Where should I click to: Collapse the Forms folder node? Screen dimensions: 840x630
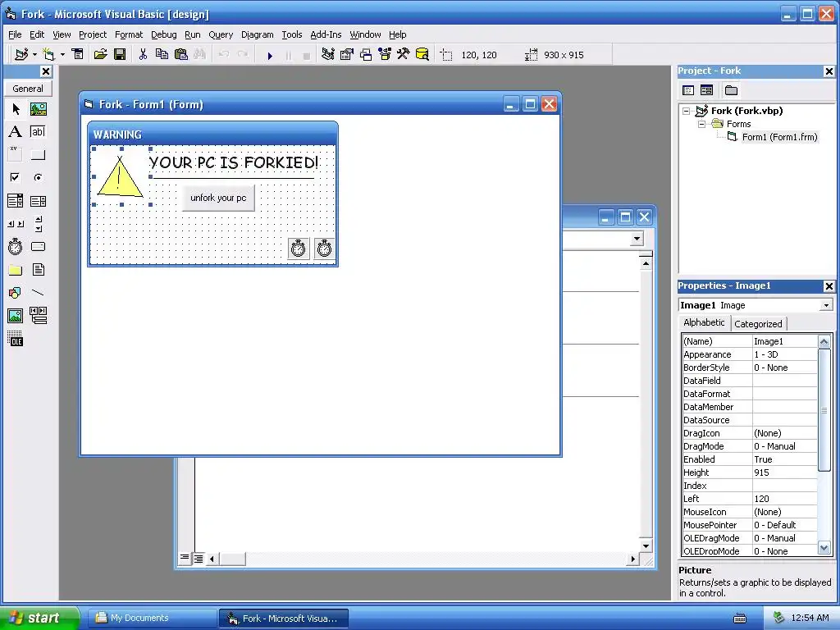pos(702,125)
